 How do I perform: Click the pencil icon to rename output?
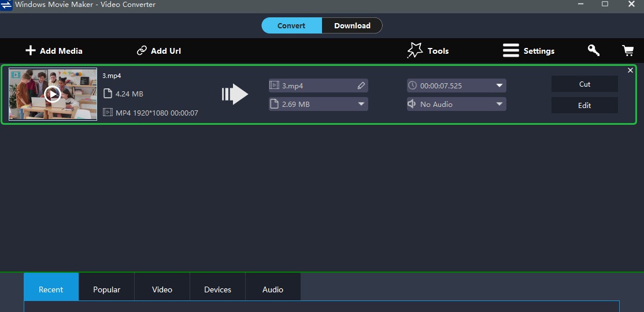(x=361, y=86)
